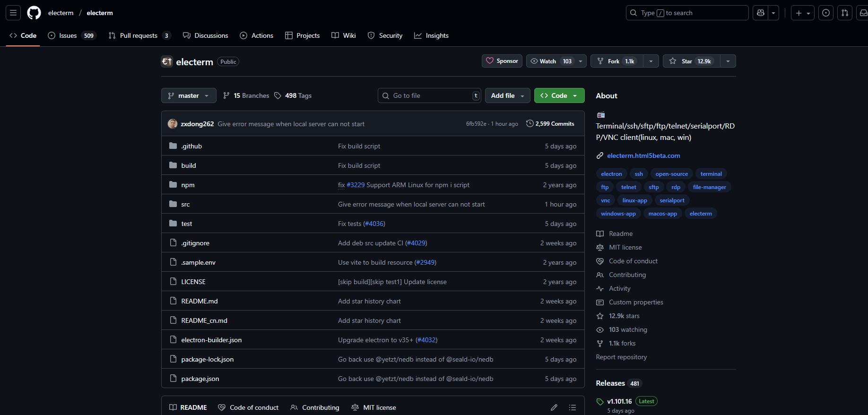The height and width of the screenshot is (415, 868).
Task: Click the electerm repository avatar logo
Action: click(x=167, y=61)
